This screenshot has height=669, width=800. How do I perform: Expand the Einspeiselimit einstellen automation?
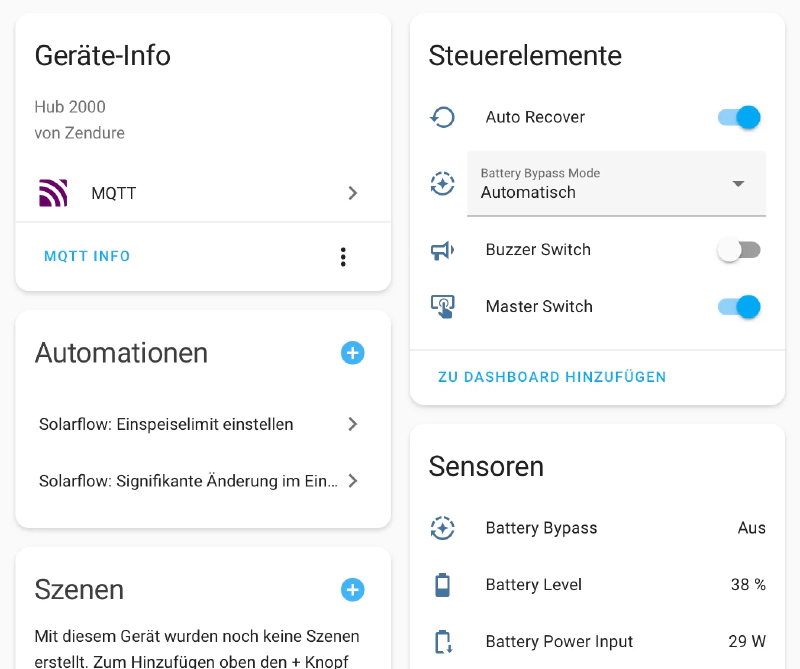pyautogui.click(x=352, y=424)
